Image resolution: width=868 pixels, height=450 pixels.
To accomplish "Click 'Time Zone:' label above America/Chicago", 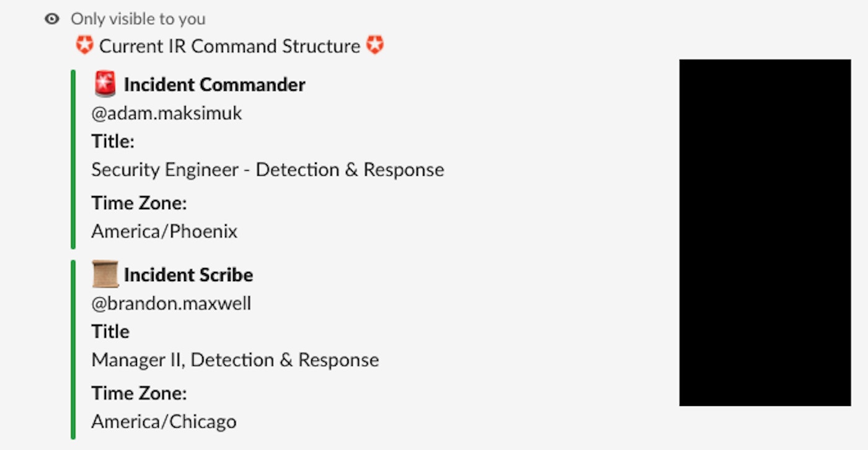I will (139, 394).
